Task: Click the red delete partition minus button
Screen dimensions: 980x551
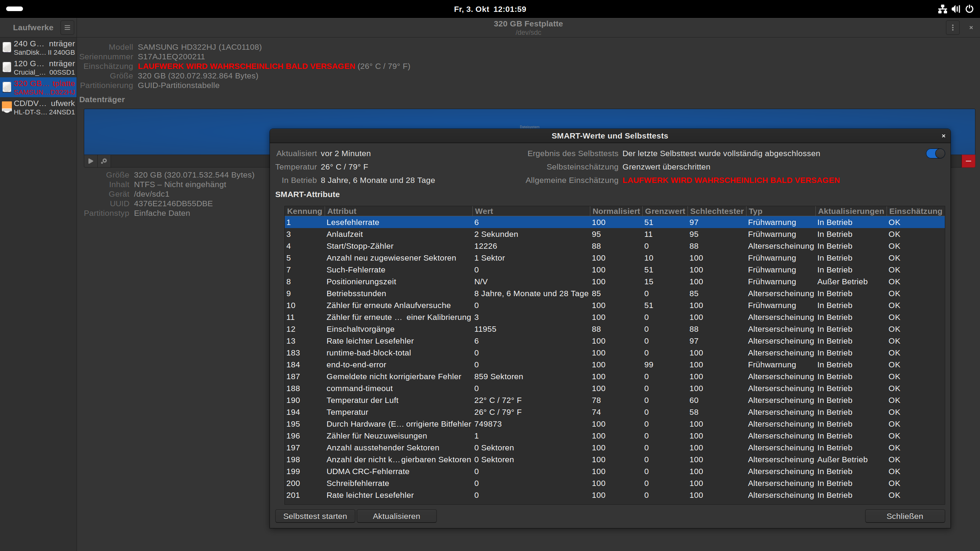Action: (x=968, y=161)
